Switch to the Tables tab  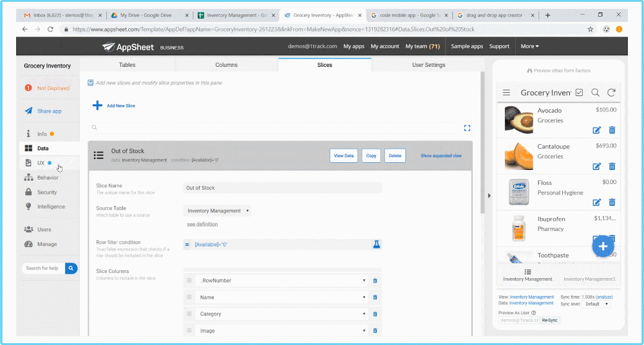128,65
